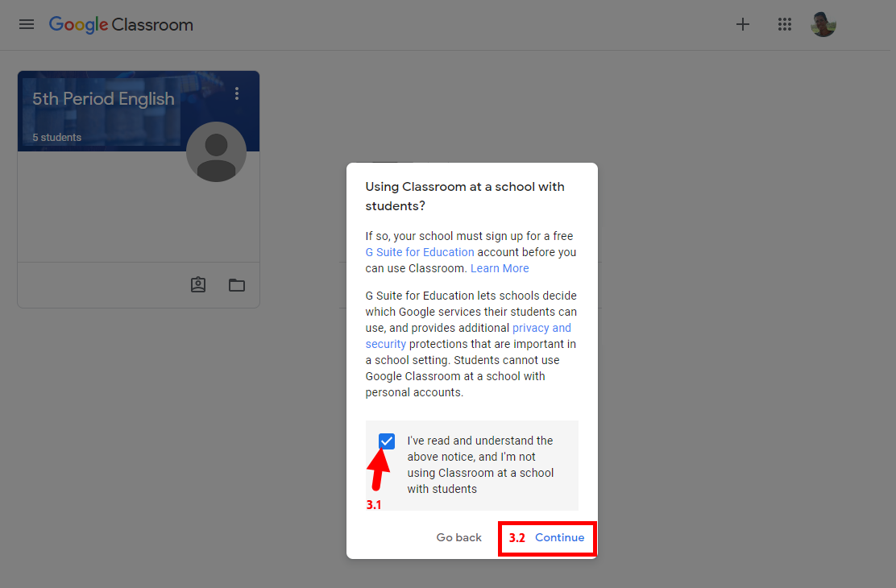Click the Go back button

[x=458, y=538]
